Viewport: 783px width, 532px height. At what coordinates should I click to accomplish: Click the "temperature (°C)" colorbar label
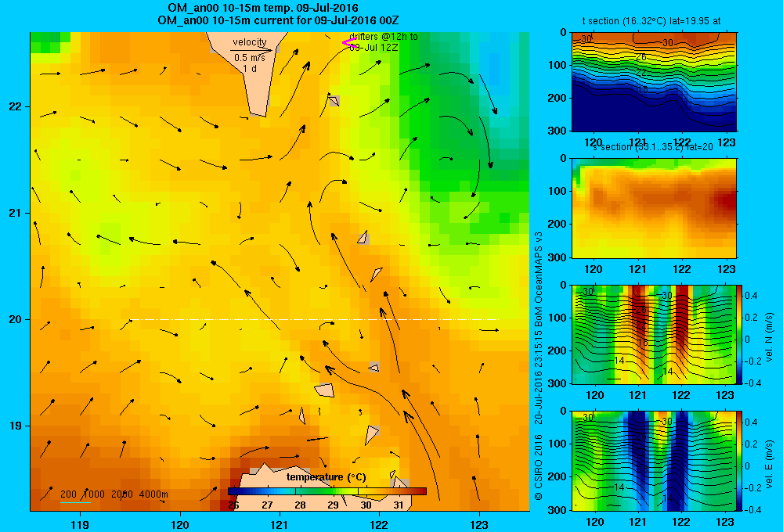[327, 477]
